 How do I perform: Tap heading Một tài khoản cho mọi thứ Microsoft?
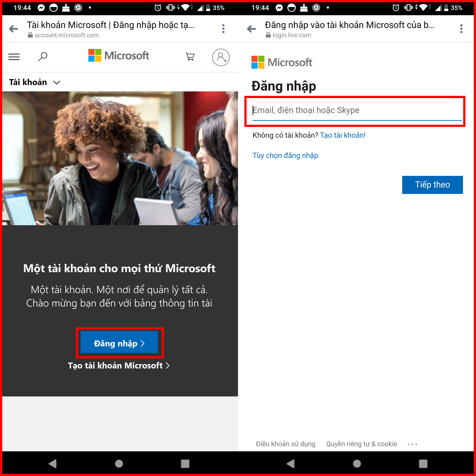[x=119, y=268]
